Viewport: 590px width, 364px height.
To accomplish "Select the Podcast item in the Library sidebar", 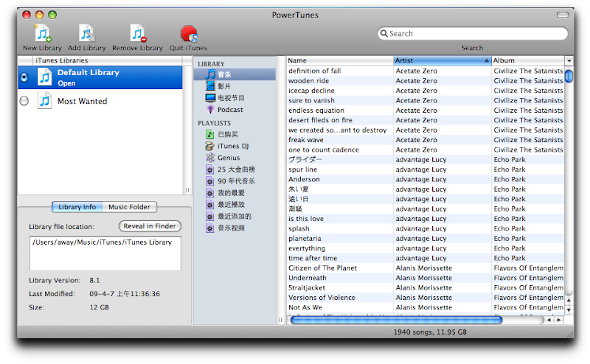I will pyautogui.click(x=230, y=110).
